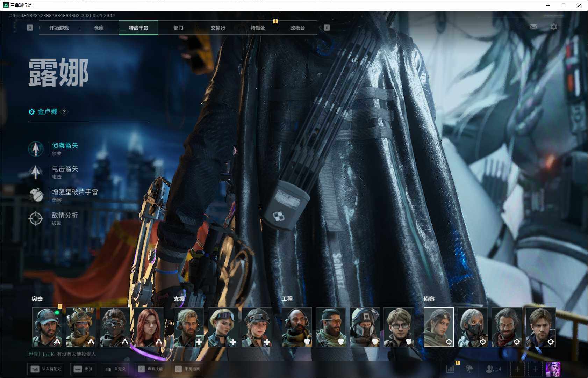Open the 干员档案 button
588x378 pixels.
[188, 369]
